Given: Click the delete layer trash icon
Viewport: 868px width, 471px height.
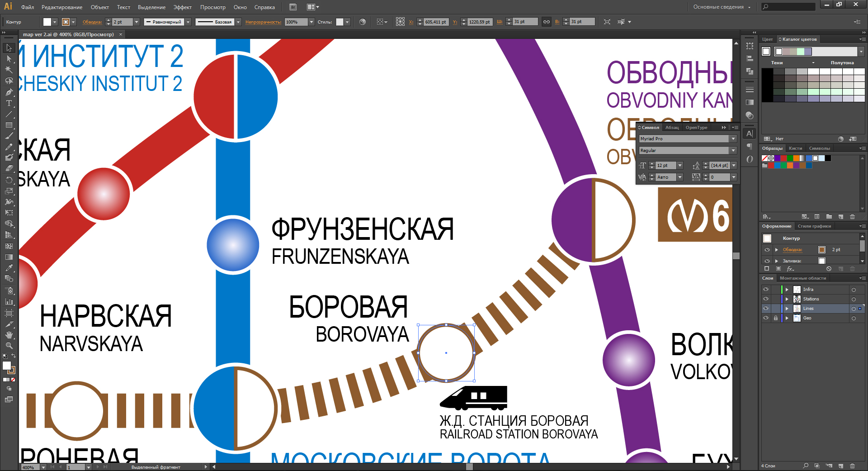Looking at the screenshot, I should tap(853, 466).
